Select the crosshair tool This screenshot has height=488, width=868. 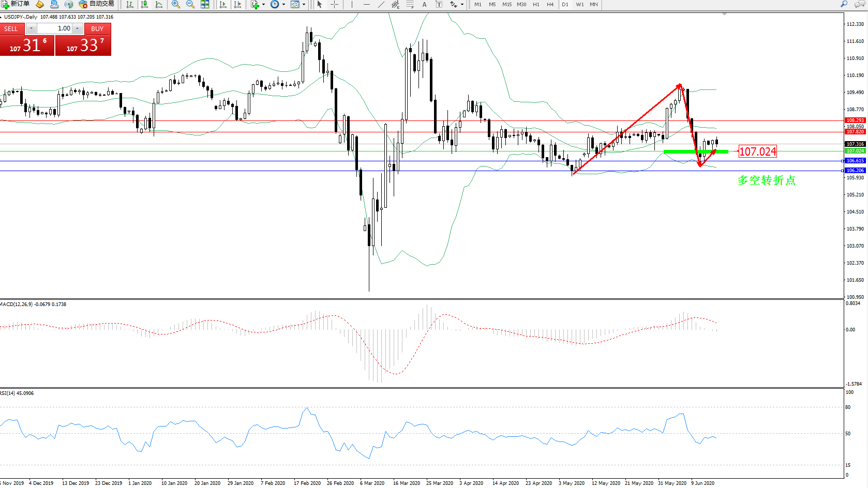334,4
